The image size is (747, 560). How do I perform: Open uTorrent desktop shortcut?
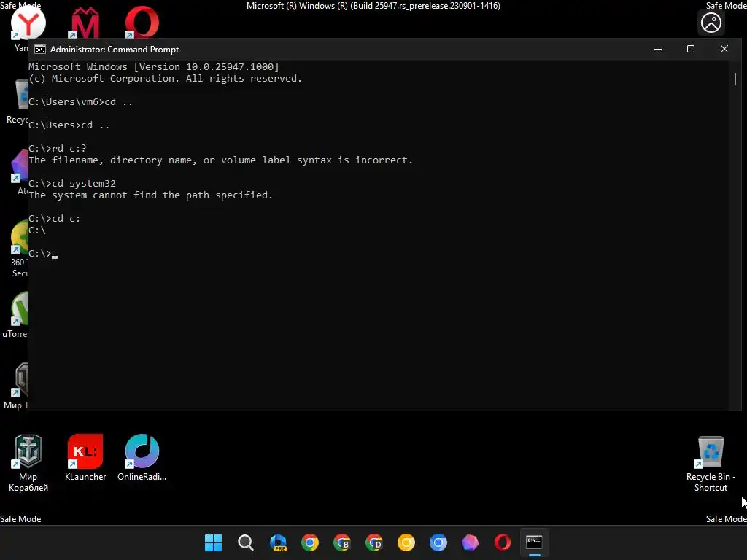point(15,315)
